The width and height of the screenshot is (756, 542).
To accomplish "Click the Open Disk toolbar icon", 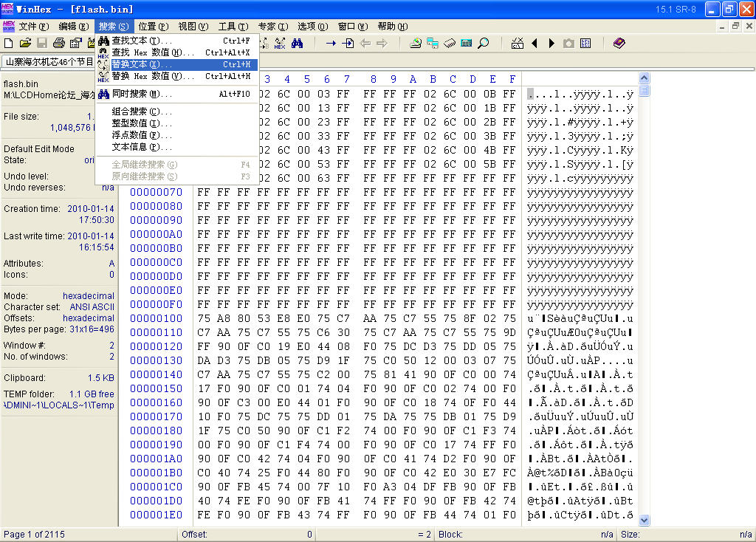I will pyautogui.click(x=416, y=44).
